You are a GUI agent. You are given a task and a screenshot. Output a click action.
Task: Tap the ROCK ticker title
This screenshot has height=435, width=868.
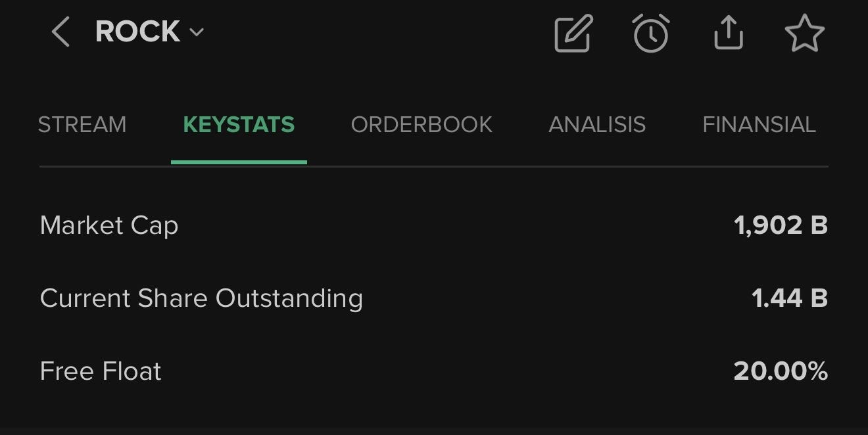click(138, 32)
